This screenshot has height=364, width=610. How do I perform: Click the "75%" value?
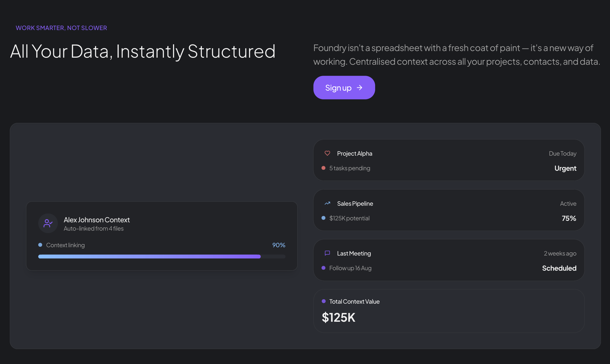(x=569, y=218)
